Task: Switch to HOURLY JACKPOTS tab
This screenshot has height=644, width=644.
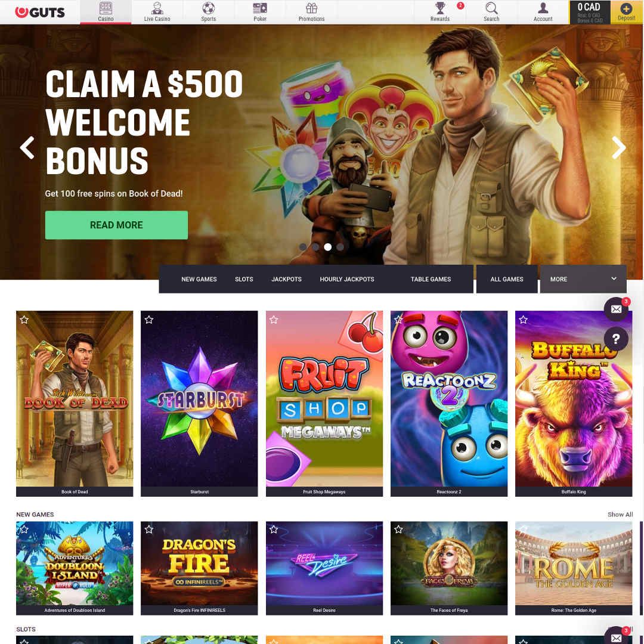Action: coord(347,279)
